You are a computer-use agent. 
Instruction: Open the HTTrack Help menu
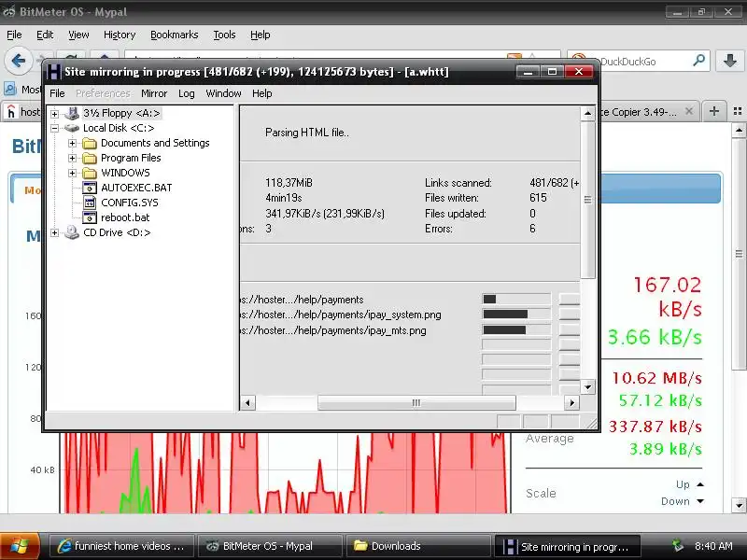[261, 93]
